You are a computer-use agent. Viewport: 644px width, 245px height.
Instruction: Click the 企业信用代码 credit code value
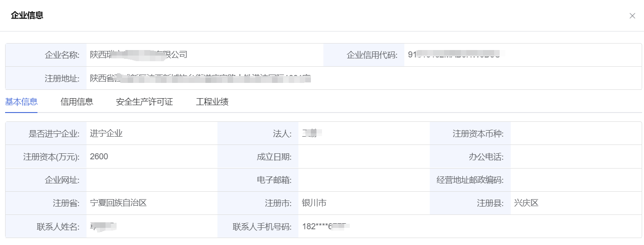453,55
